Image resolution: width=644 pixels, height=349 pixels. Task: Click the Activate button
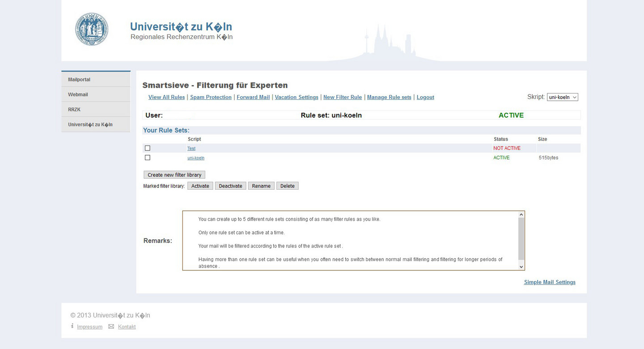(x=200, y=186)
